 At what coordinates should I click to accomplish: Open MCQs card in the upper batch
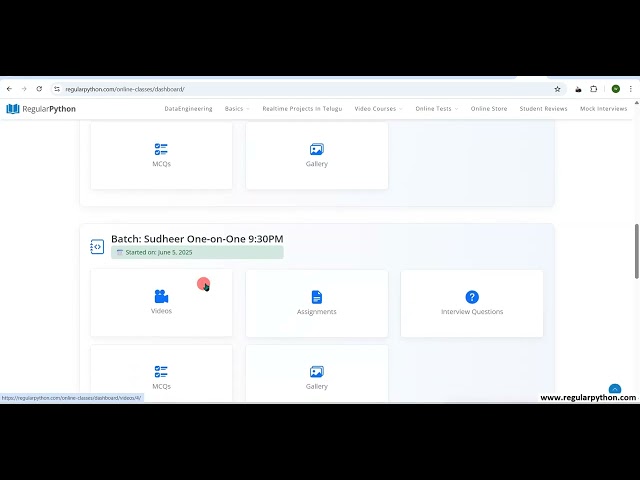tap(162, 156)
